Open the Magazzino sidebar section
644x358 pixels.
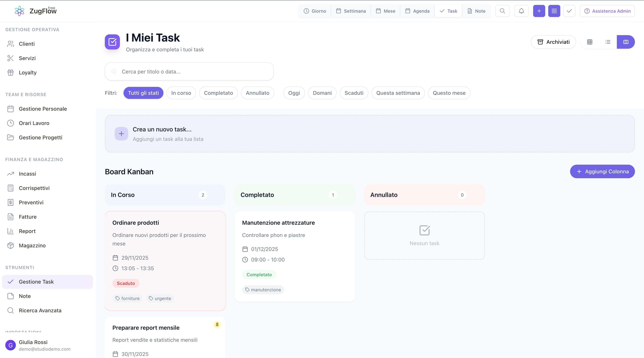click(x=32, y=245)
